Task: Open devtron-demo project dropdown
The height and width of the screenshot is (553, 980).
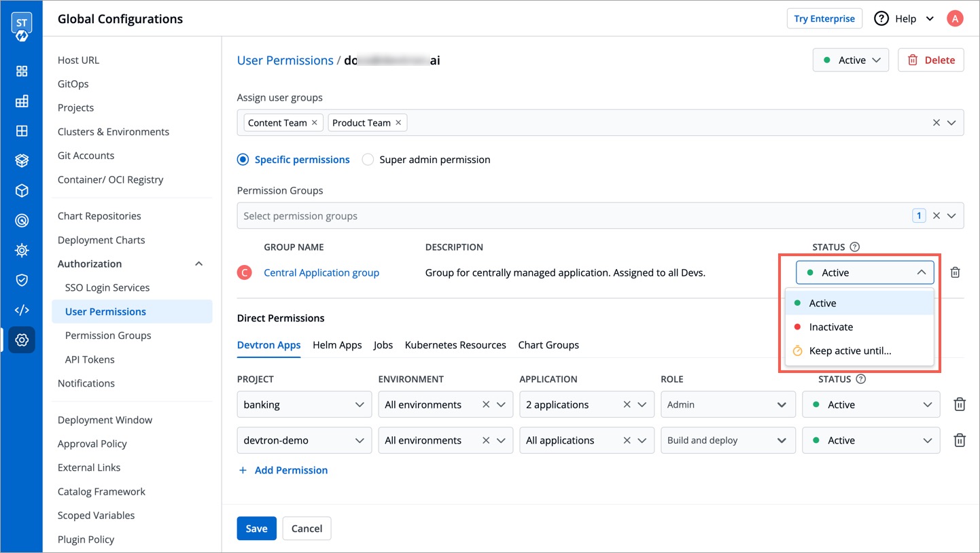Action: click(304, 440)
